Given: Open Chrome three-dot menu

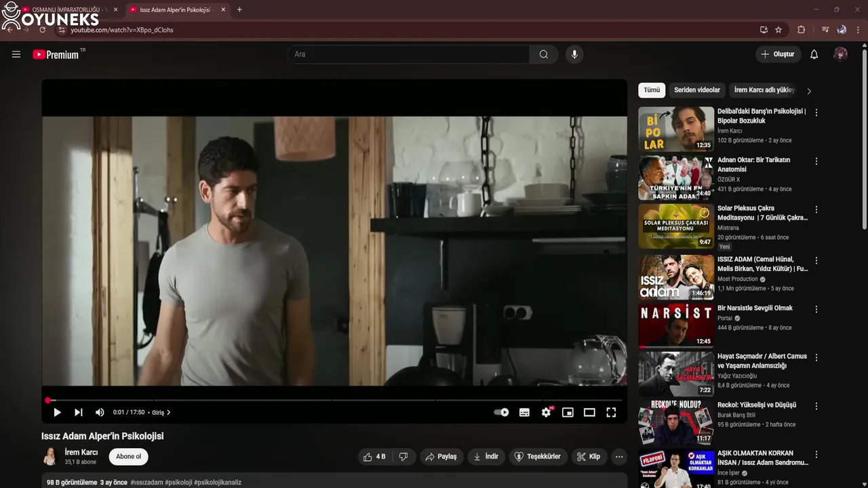Looking at the screenshot, I should 859,30.
